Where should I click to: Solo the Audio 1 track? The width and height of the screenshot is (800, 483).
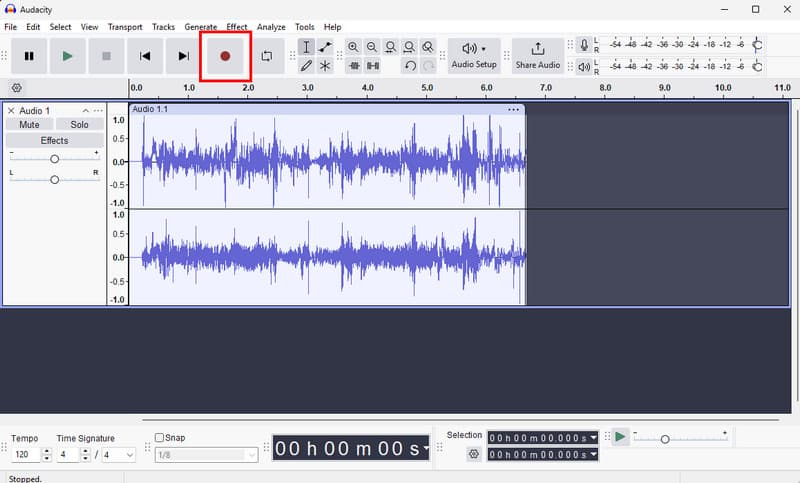79,124
